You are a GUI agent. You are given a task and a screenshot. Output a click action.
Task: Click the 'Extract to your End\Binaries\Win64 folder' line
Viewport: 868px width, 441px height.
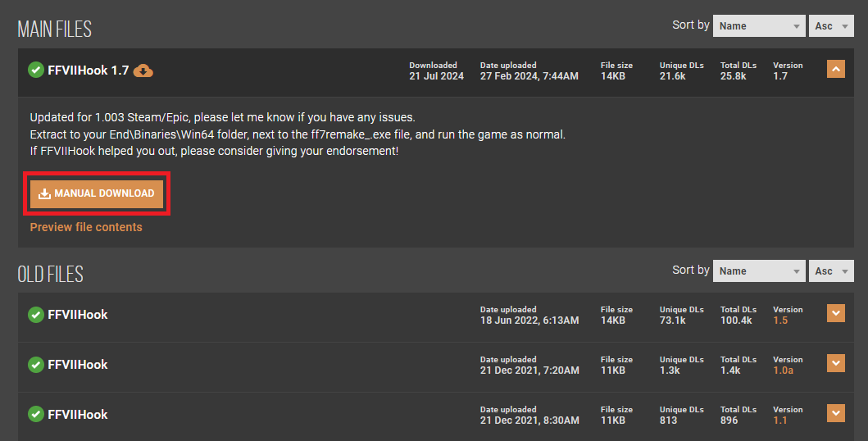click(x=298, y=134)
